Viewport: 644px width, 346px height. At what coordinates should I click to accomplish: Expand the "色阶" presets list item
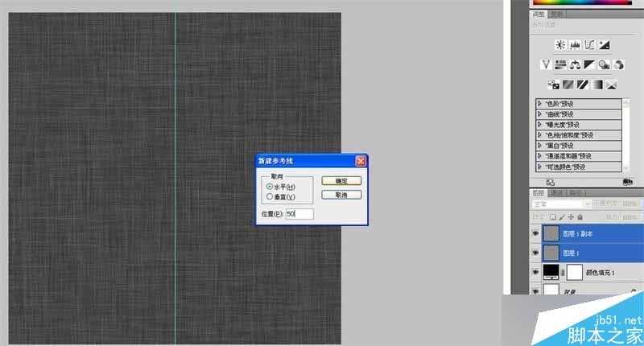pyautogui.click(x=541, y=103)
